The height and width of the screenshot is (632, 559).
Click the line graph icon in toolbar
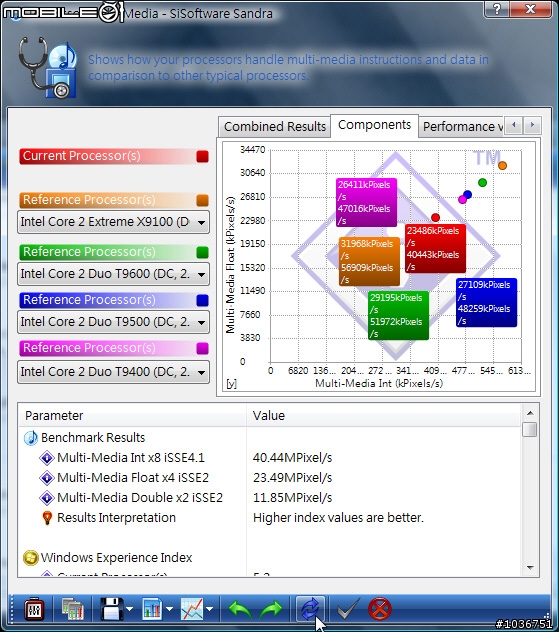tap(192, 609)
